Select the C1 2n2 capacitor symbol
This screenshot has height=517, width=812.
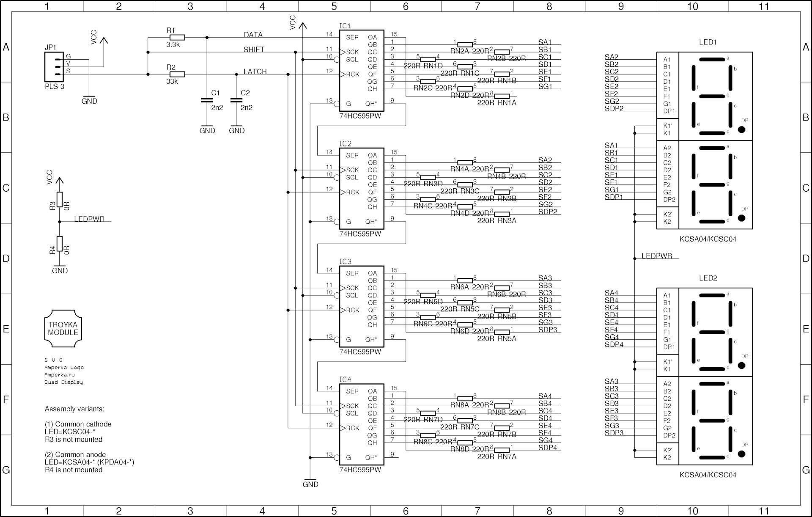pos(207,100)
